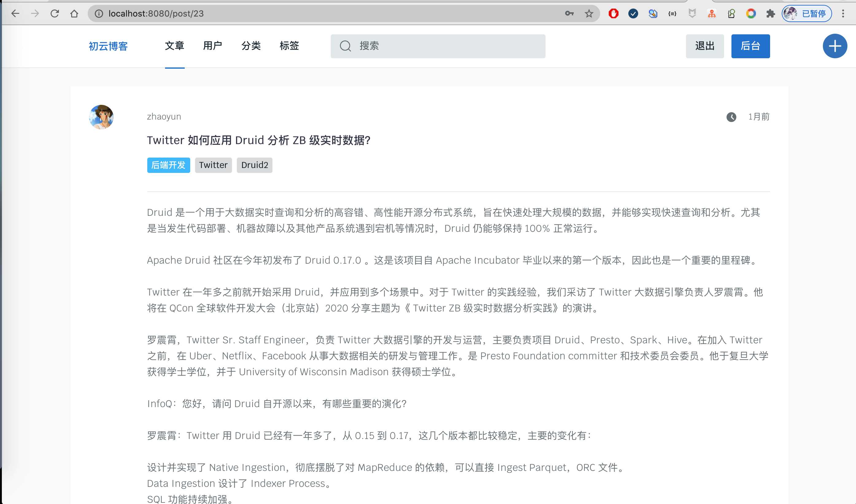This screenshot has height=504, width=856.
Task: Open the paused profile avatar chip
Action: [806, 13]
